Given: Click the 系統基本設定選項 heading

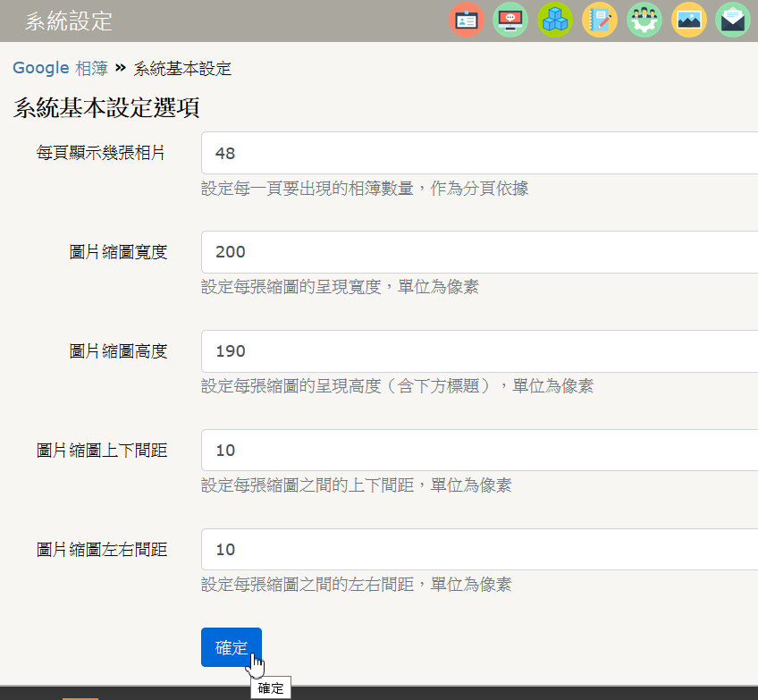Looking at the screenshot, I should point(105,109).
